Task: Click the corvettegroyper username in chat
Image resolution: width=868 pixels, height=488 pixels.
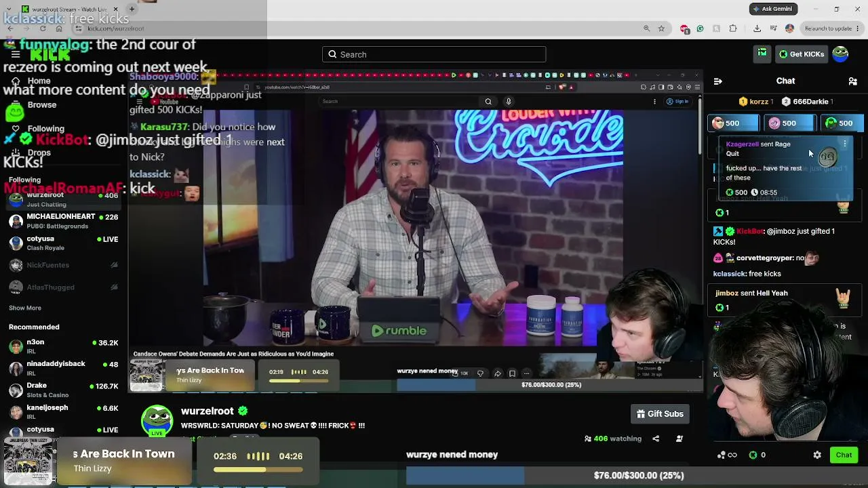Action: 765,258
